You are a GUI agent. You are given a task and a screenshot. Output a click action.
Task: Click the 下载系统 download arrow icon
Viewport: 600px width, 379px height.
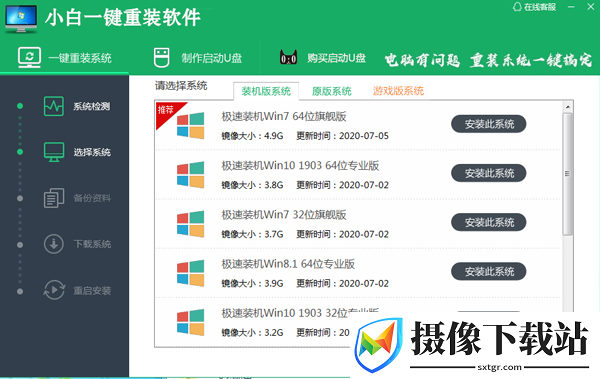[54, 244]
